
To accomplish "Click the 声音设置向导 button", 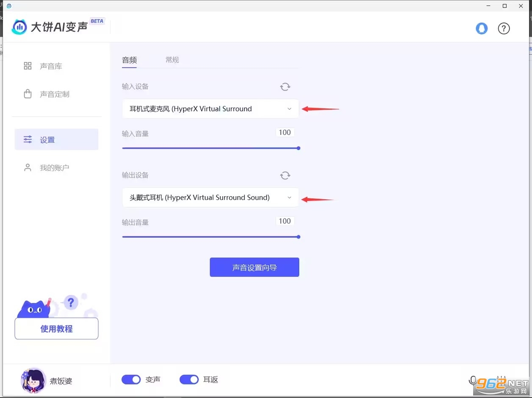I will [x=254, y=267].
